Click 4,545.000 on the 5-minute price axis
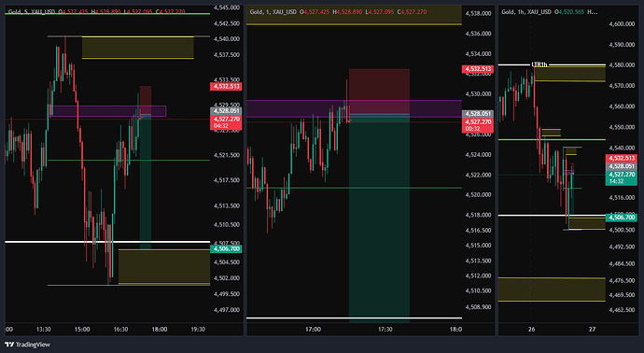 click(x=227, y=7)
